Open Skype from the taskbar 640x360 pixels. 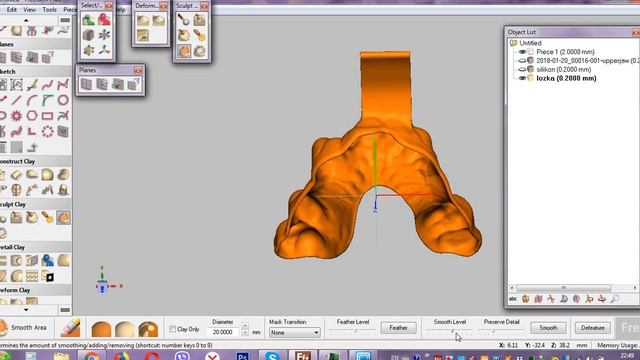[x=272, y=356]
